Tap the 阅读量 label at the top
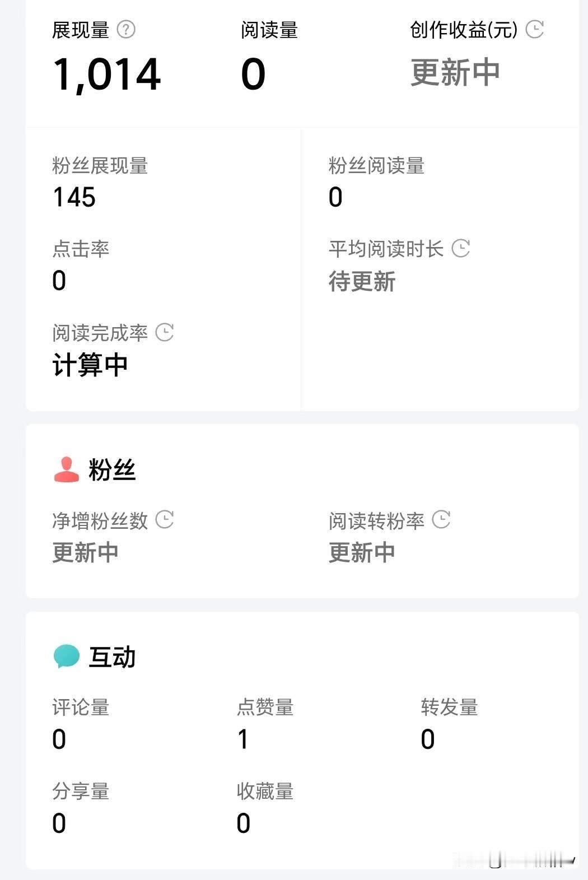 point(269,30)
